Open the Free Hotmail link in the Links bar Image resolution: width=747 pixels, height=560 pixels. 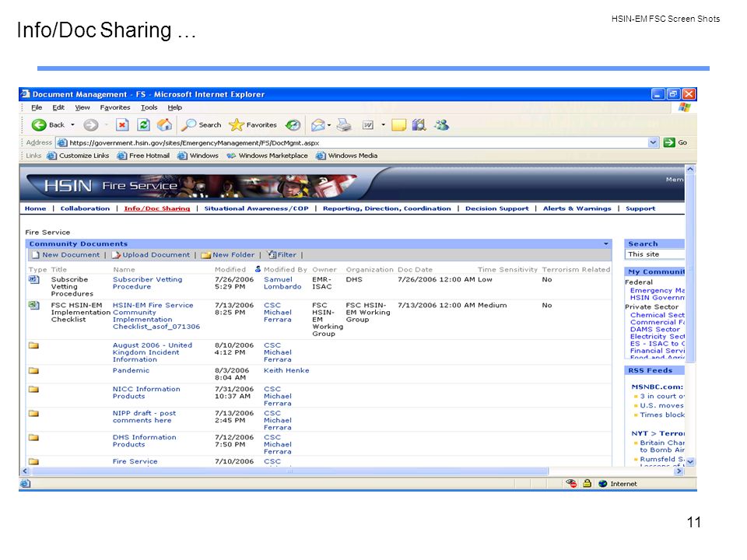143,156
